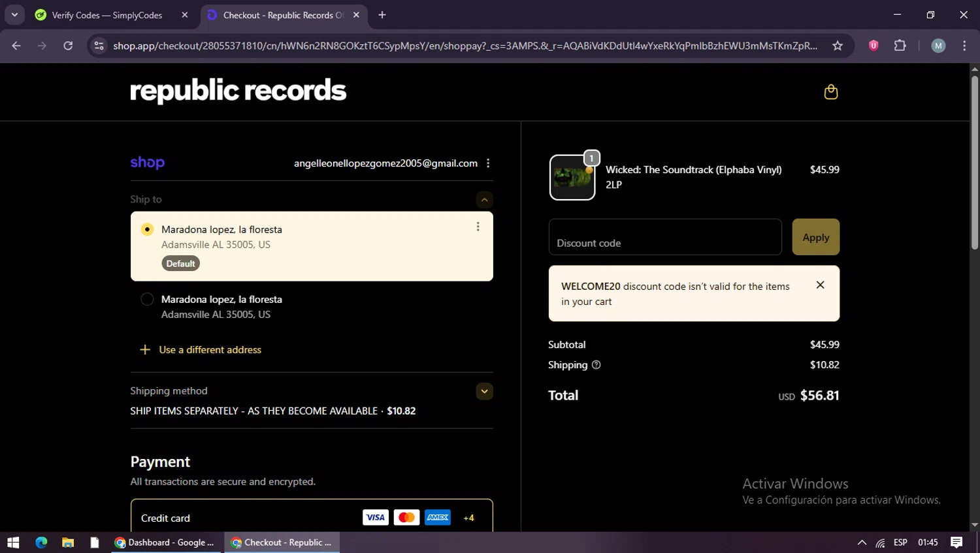Open Windows notification center
This screenshot has height=553, width=980.
[956, 543]
